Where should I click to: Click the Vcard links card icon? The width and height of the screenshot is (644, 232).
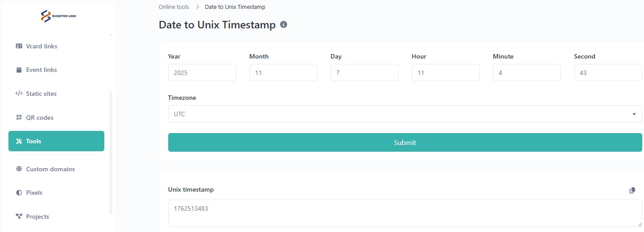pos(19,46)
